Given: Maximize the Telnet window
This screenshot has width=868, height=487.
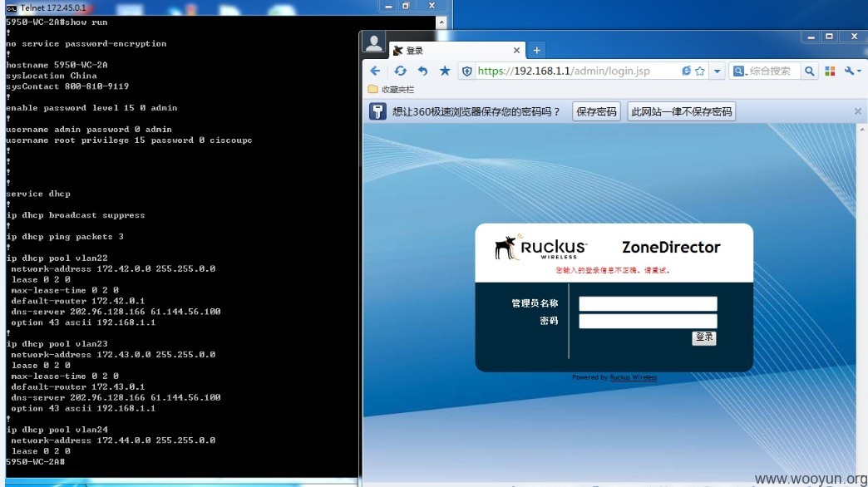Looking at the screenshot, I should [x=406, y=6].
